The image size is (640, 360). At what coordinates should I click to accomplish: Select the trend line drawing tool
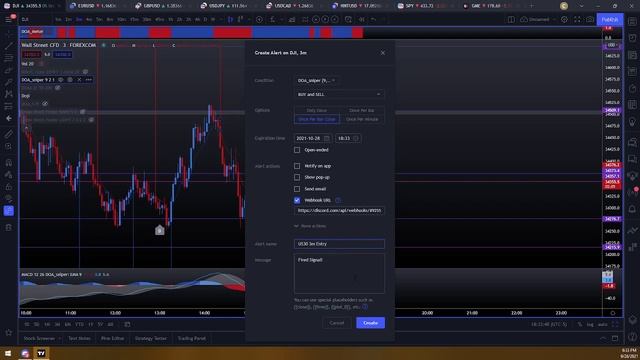click(9, 46)
